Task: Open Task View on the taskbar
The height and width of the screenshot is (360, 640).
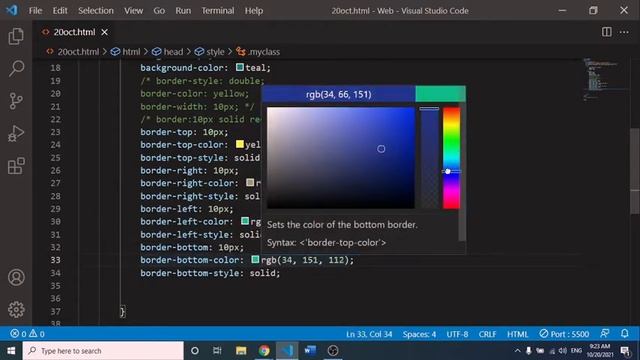Action: pyautogui.click(x=217, y=351)
